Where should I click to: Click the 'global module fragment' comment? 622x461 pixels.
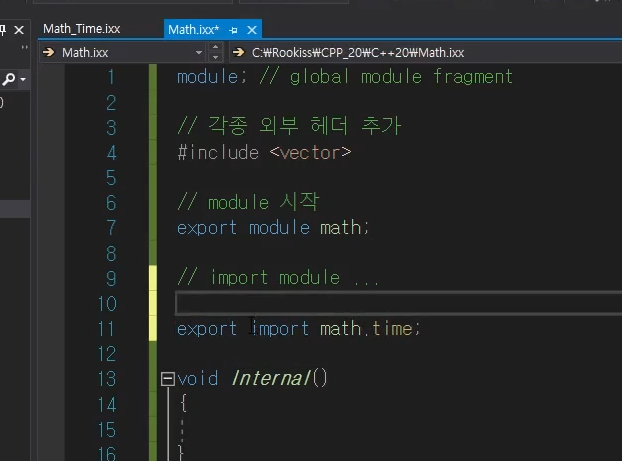[x=401, y=77]
